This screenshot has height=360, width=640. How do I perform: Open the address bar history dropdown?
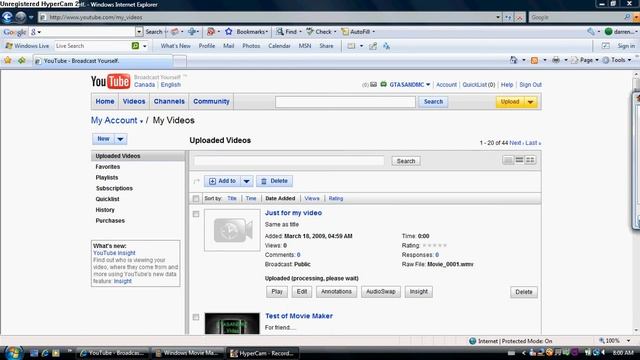498,18
